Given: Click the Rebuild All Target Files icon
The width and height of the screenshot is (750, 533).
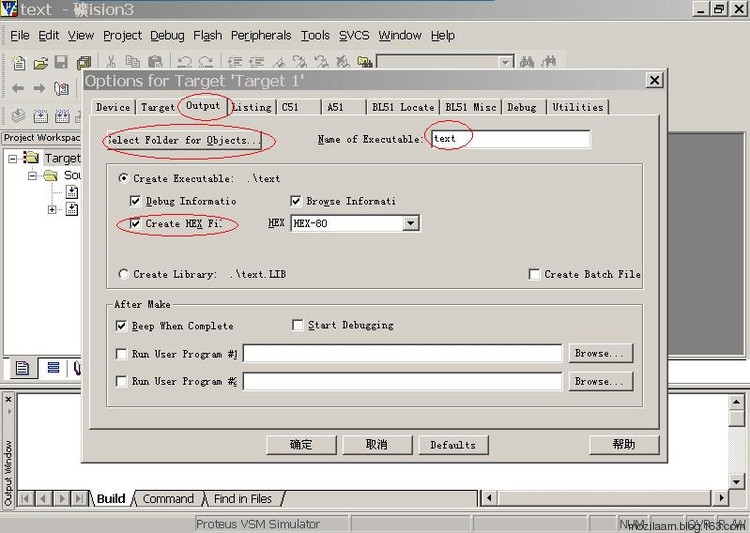Looking at the screenshot, I should pos(62,115).
